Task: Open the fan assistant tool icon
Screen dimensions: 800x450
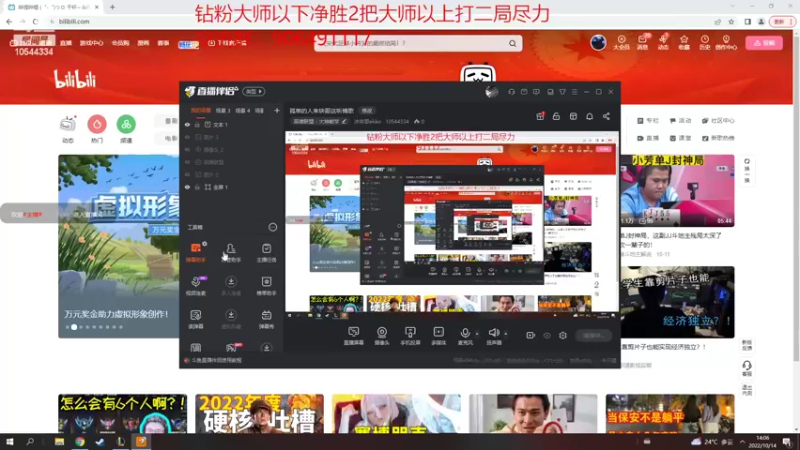Action: click(x=231, y=252)
